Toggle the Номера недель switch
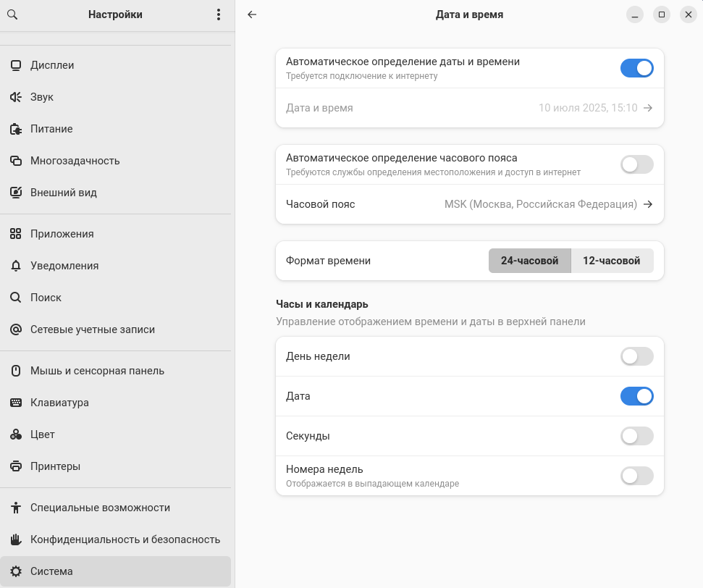Screen dimensions: 703x588 [636, 476]
